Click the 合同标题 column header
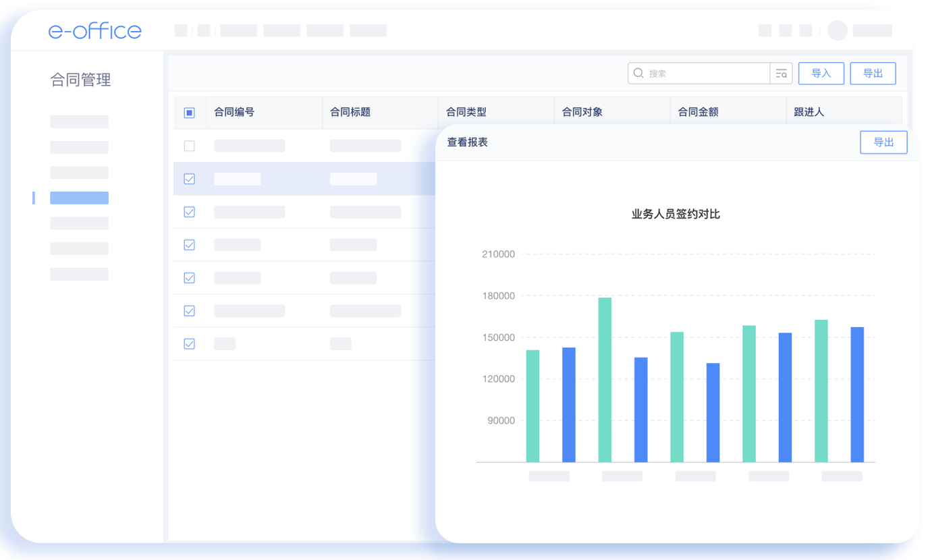930x560 pixels. [350, 113]
